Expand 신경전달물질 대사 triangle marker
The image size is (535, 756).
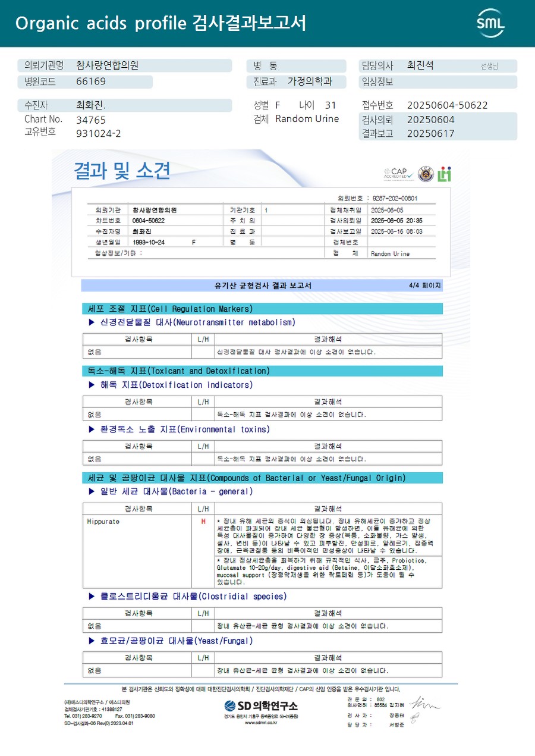[92, 322]
